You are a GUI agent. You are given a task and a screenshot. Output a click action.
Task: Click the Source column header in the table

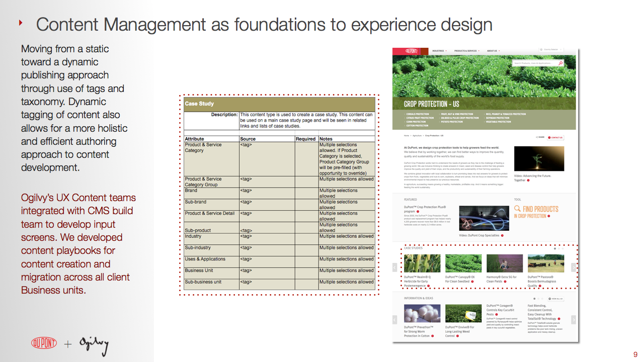[x=267, y=139]
